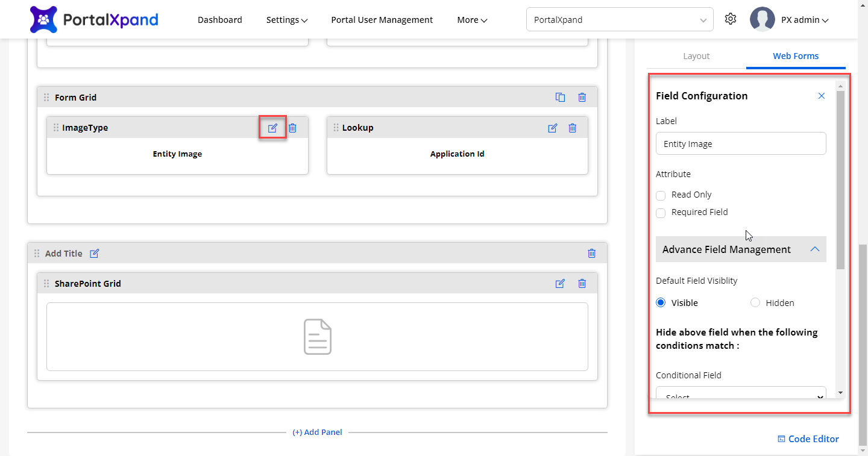Collapse Advance Field Management section
Image resolution: width=868 pixels, height=456 pixels.
[x=814, y=249]
